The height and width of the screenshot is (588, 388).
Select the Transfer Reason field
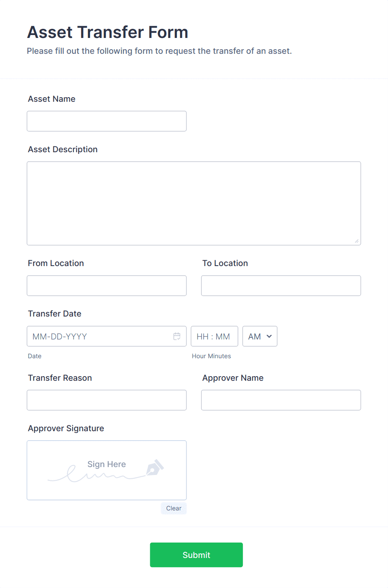(106, 400)
